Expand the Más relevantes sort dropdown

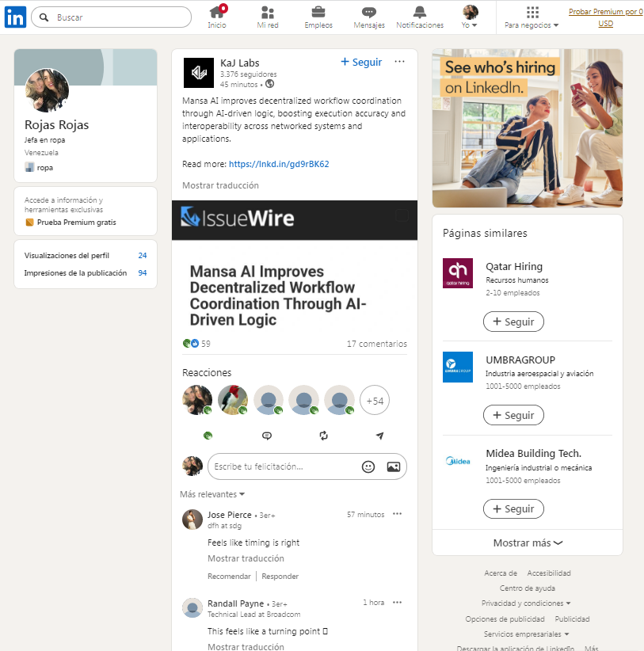(x=212, y=494)
